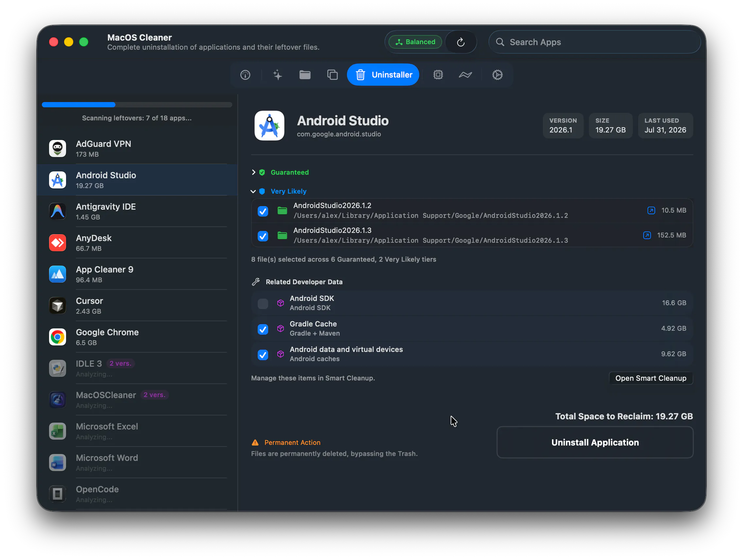Click the Android Studio sidebar icon
Viewport: 743px width, 560px height.
coord(58,180)
